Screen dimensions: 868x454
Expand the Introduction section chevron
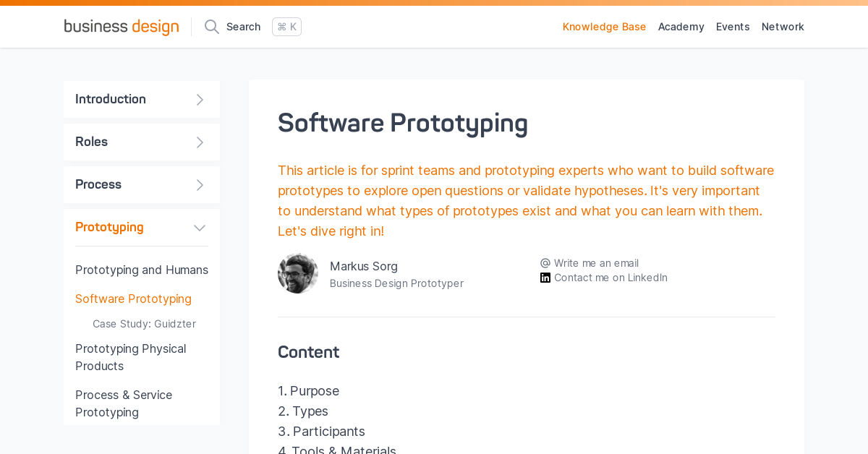coord(199,99)
